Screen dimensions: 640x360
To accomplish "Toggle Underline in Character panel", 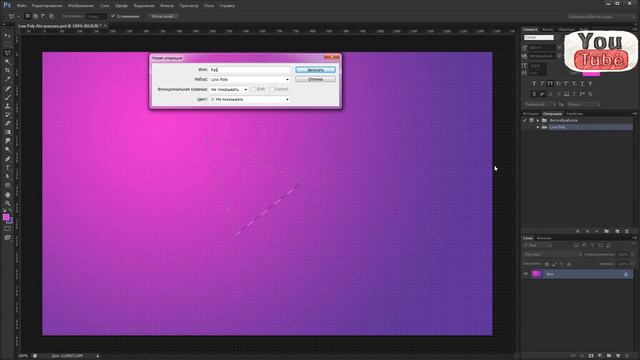I will pos(582,84).
